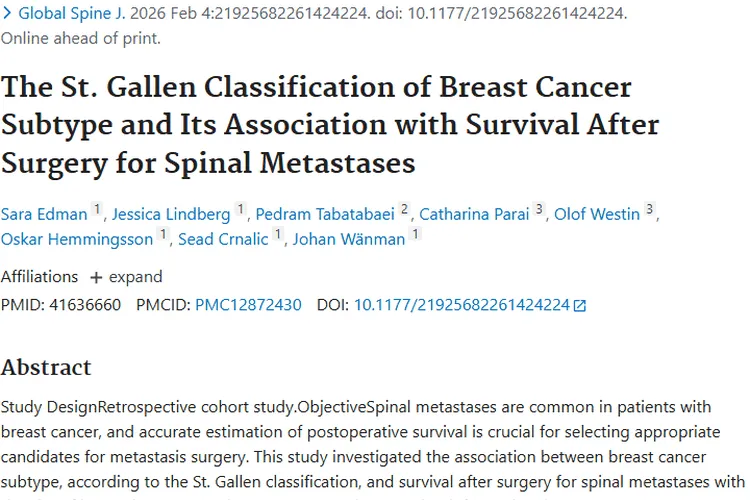
Task: Click affiliation superscript 3 after Catharina Parai
Action: pos(539,210)
